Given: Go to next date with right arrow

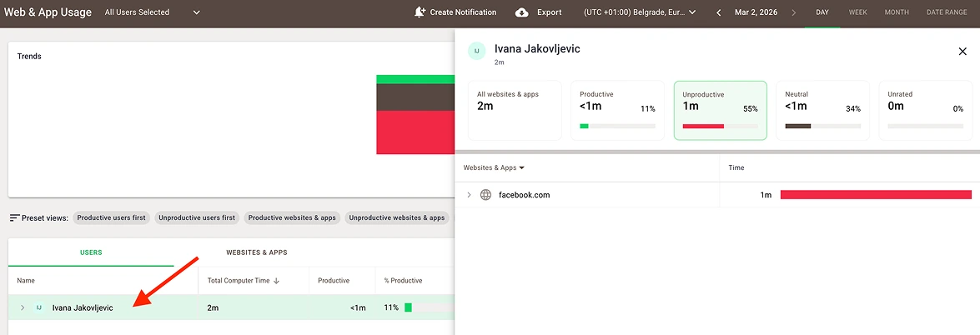Looking at the screenshot, I should tap(793, 12).
